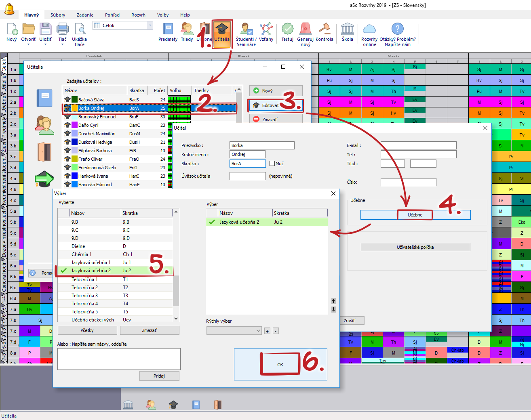Image resolution: width=531 pixels, height=420 pixels.
Task: Switch to the Zadanie ribbon tab
Action: [x=85, y=15]
